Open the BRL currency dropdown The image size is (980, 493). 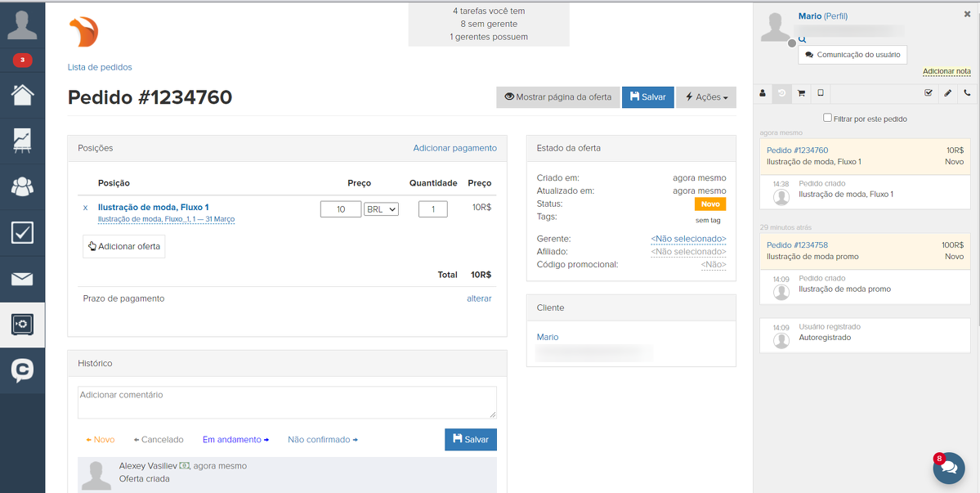pyautogui.click(x=381, y=209)
